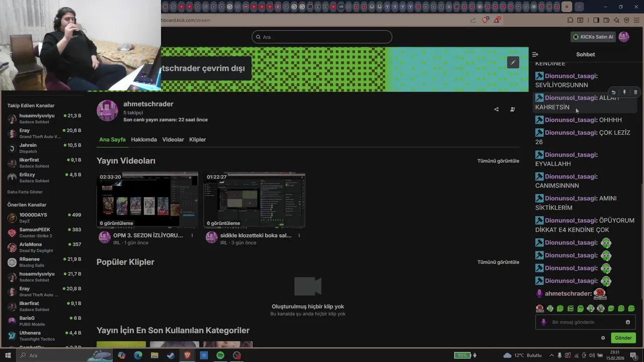The image size is (644, 362).
Task: Open browser extensions puzzle icon
Action: coord(570,20)
